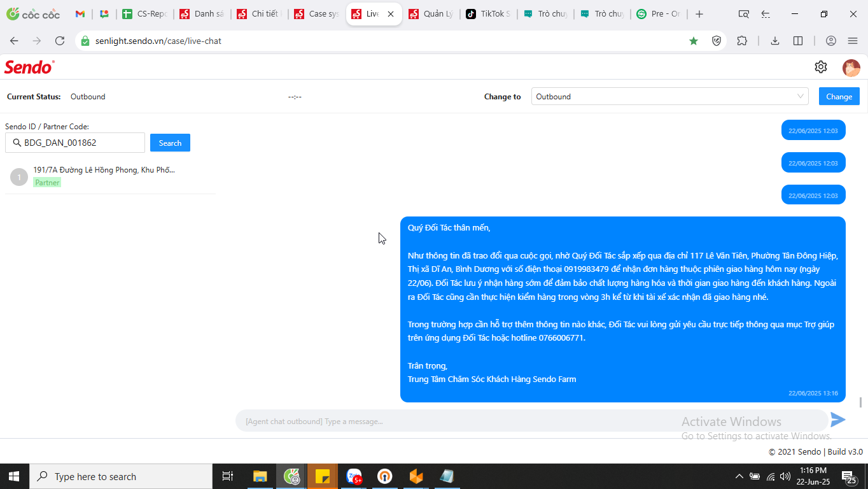Click the Sendo logo
The height and width of the screenshot is (489, 868).
tap(29, 67)
